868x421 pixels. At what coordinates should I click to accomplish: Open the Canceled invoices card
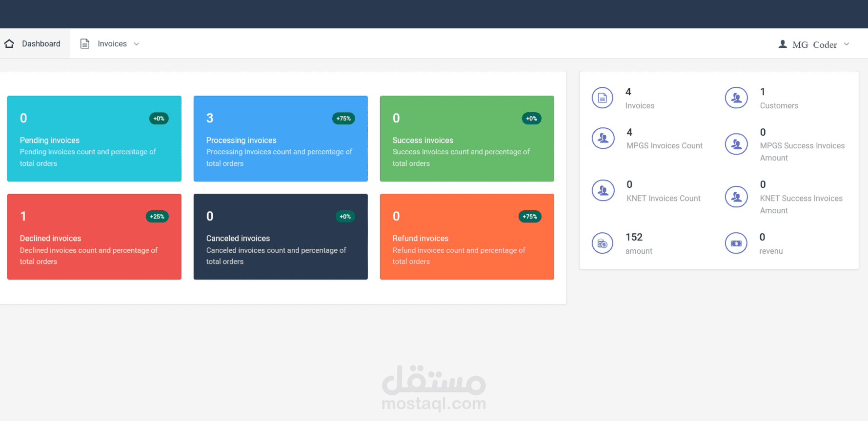click(281, 237)
